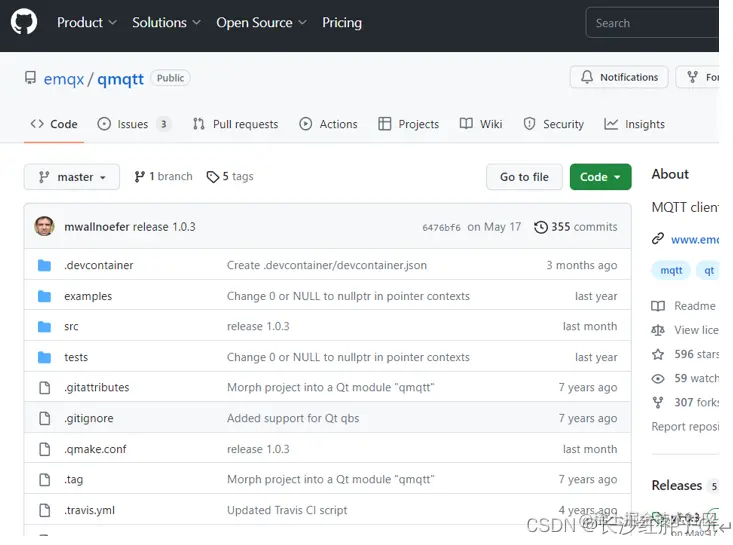Open the Pull requests tab

tap(236, 124)
